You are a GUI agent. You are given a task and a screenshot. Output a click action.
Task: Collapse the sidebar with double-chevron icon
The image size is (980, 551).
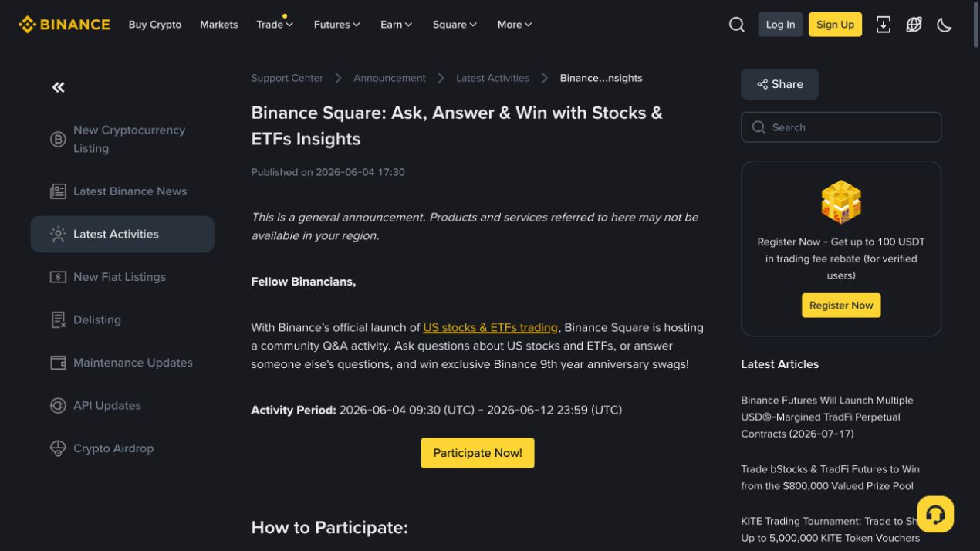[x=59, y=87]
